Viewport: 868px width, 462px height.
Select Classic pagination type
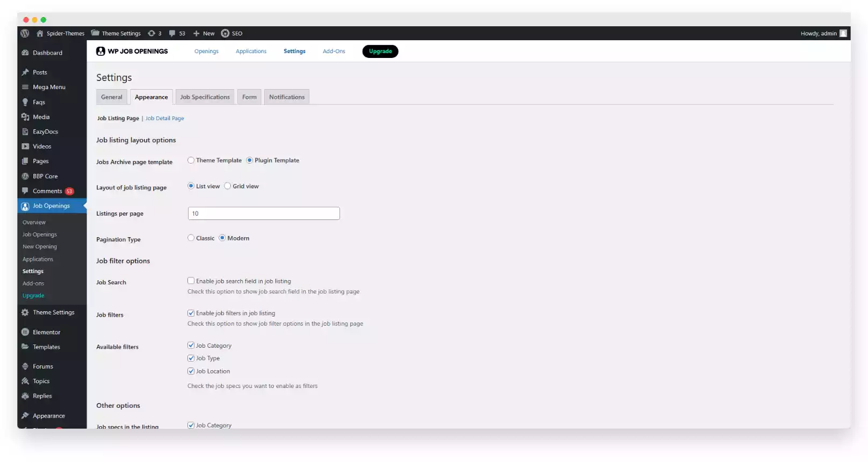[191, 238]
